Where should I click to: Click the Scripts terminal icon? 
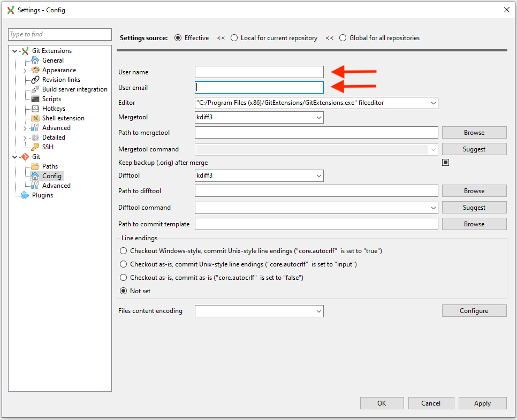click(35, 99)
